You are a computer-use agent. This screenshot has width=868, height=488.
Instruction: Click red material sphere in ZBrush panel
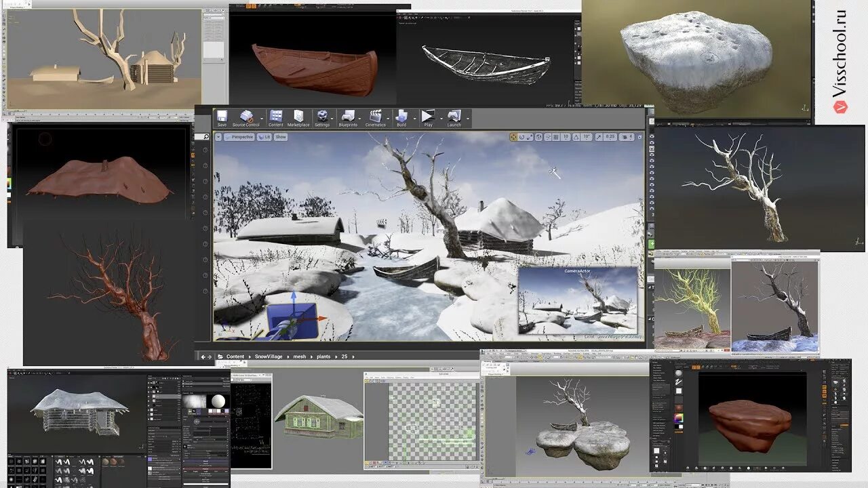(x=679, y=408)
